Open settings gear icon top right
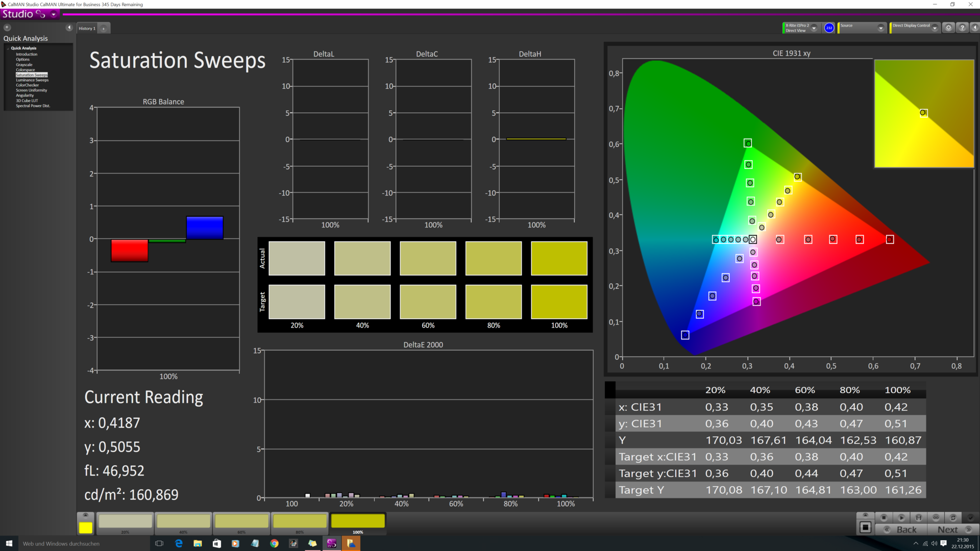The image size is (980, 551). [948, 28]
